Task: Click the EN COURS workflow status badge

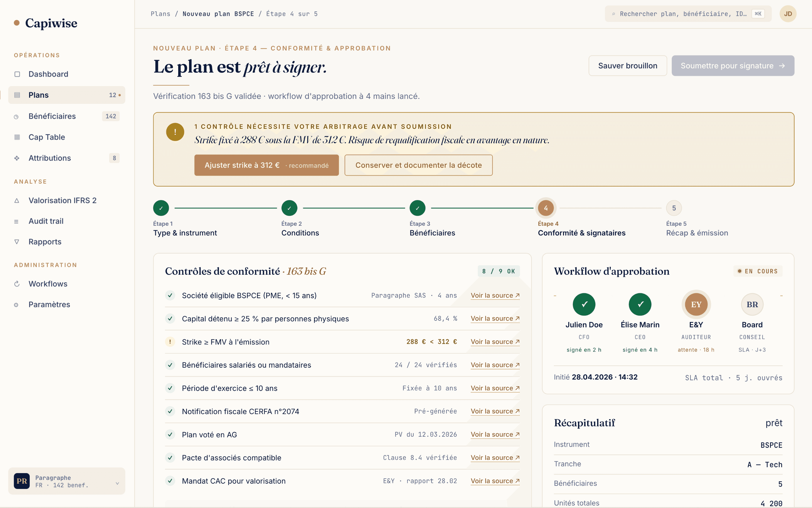Action: click(x=758, y=271)
